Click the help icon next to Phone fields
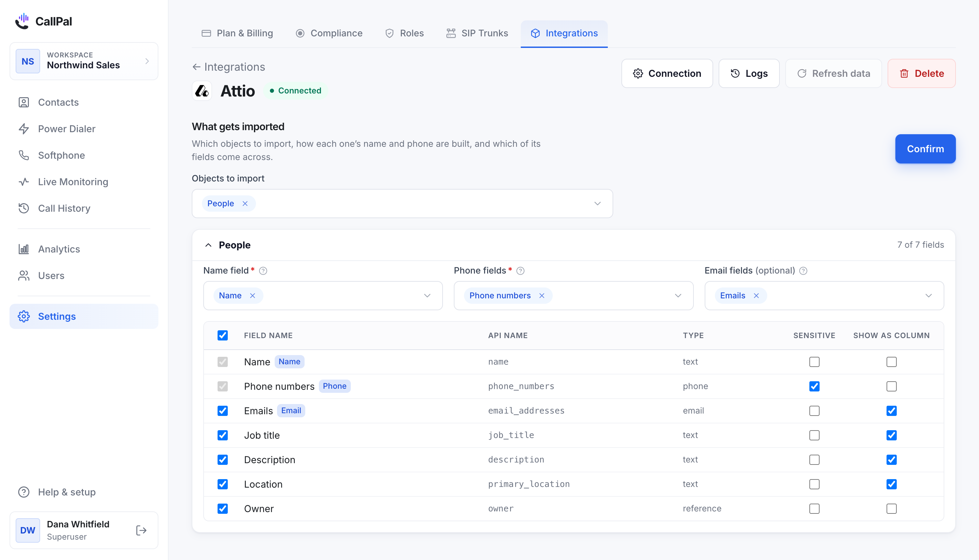Viewport: 979px width, 560px height. click(520, 271)
